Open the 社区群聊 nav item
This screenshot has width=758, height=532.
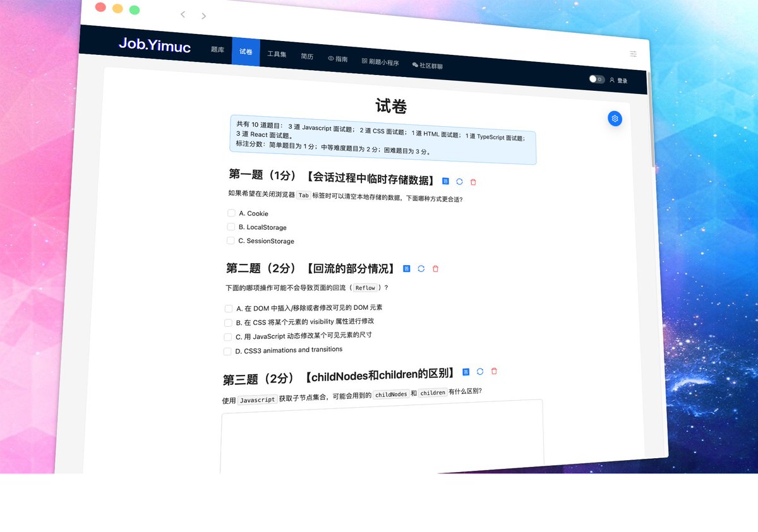(x=427, y=65)
